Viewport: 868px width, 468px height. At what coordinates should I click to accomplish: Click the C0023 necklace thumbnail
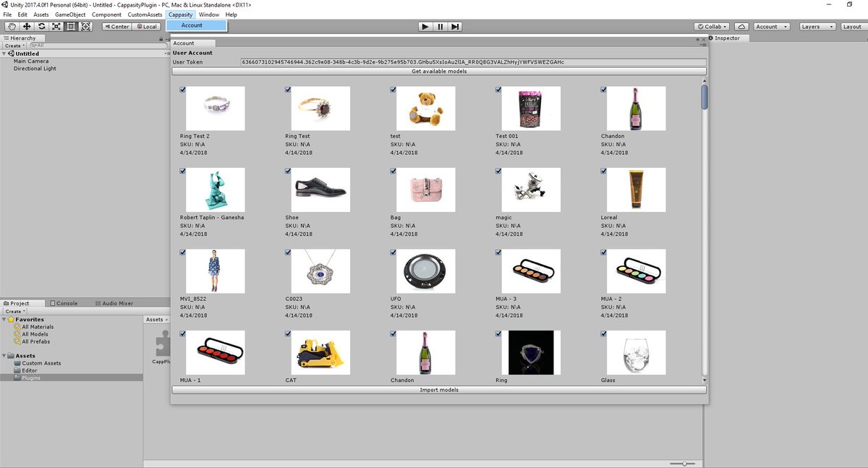click(x=320, y=271)
